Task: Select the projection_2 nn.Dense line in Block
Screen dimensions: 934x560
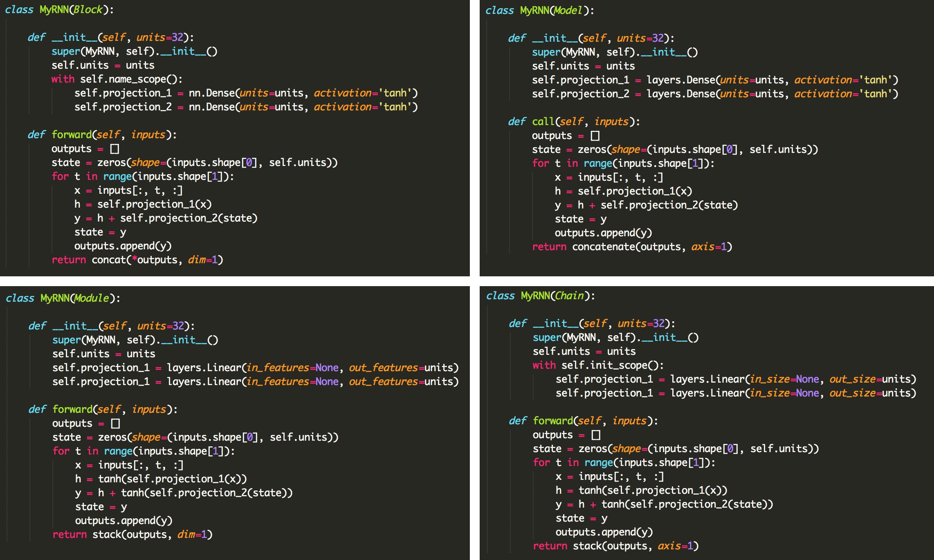Action: point(246,107)
